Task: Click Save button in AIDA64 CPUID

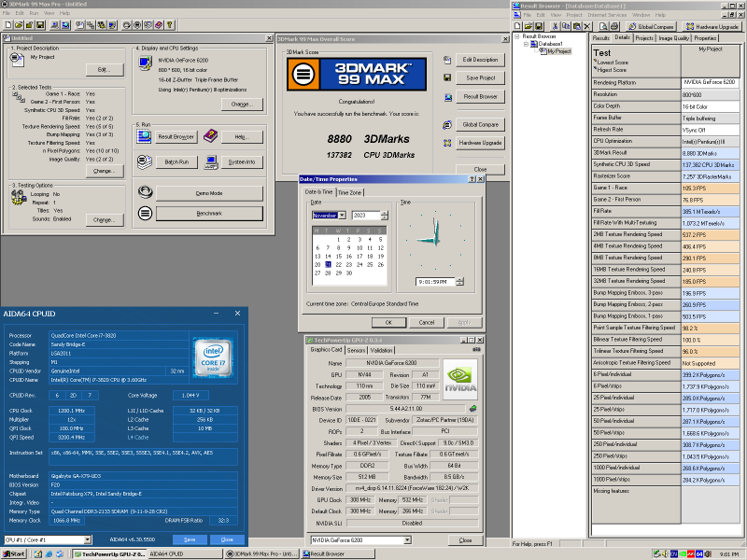Action: tap(190, 539)
